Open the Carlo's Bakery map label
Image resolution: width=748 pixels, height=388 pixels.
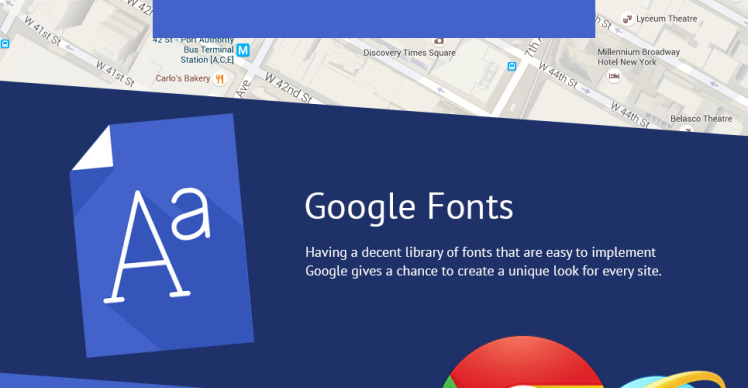pos(183,78)
